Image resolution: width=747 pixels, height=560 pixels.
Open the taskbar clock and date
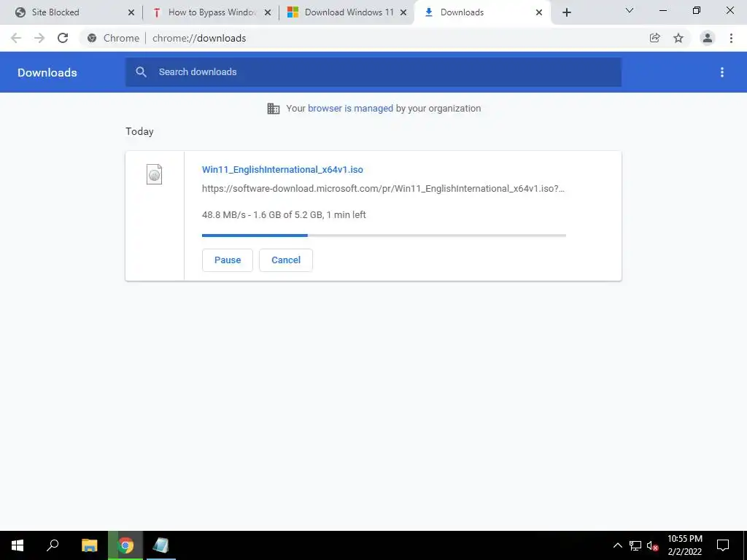(684, 545)
